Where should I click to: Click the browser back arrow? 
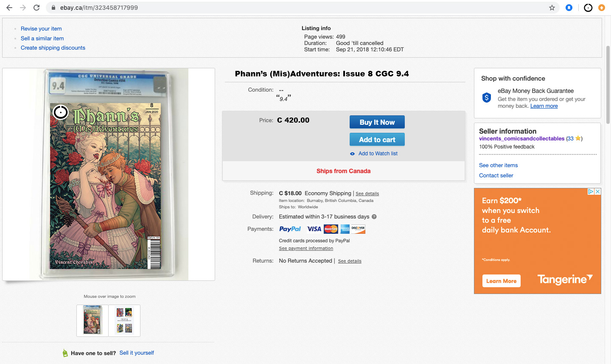(9, 8)
